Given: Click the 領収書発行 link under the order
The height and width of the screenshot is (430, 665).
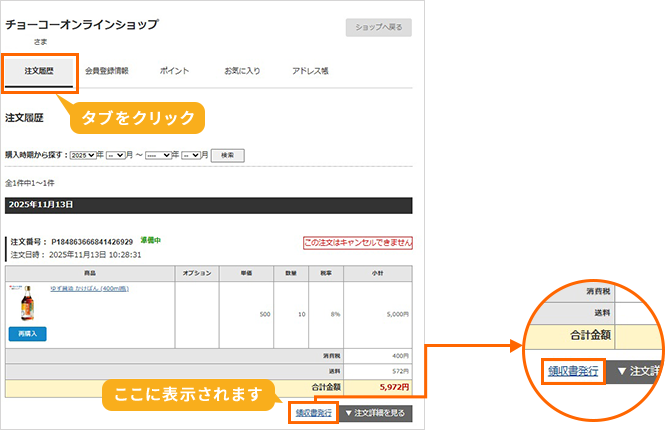Looking at the screenshot, I should tap(313, 412).
